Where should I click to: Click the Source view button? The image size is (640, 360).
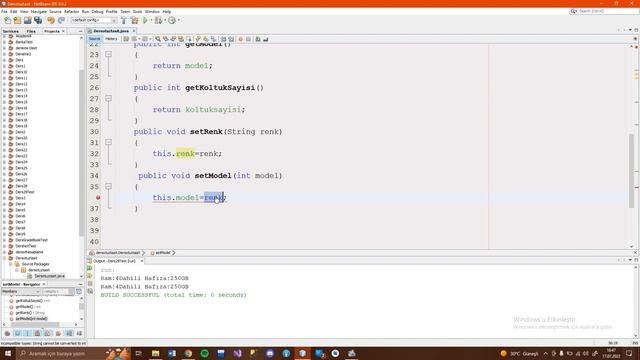coord(94,39)
